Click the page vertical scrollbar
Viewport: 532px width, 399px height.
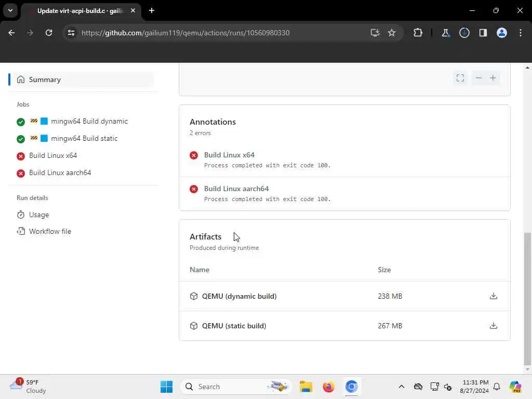click(527, 299)
